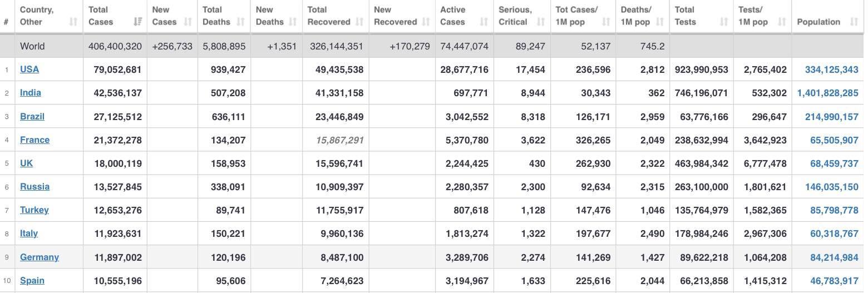Select World deaths per million 745.2

[652, 46]
